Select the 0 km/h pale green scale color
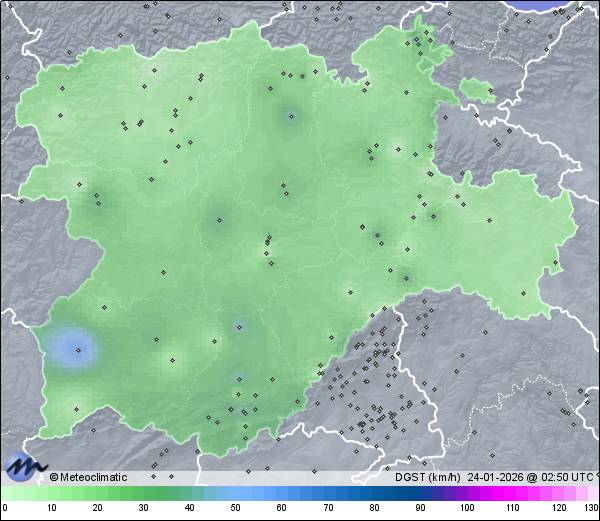 (x=5, y=494)
